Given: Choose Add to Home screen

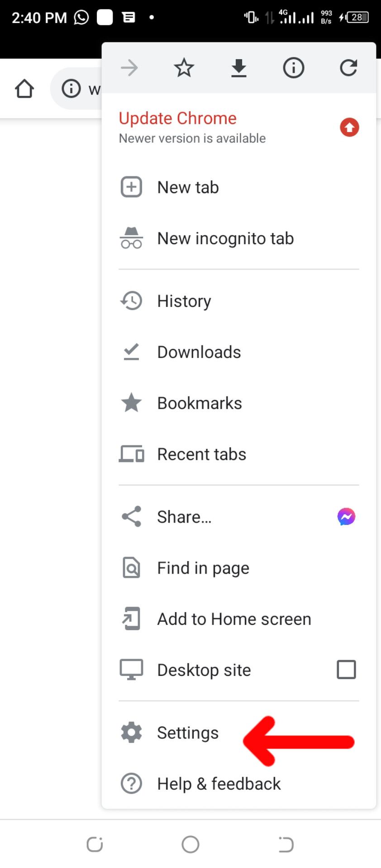Looking at the screenshot, I should click(x=233, y=619).
